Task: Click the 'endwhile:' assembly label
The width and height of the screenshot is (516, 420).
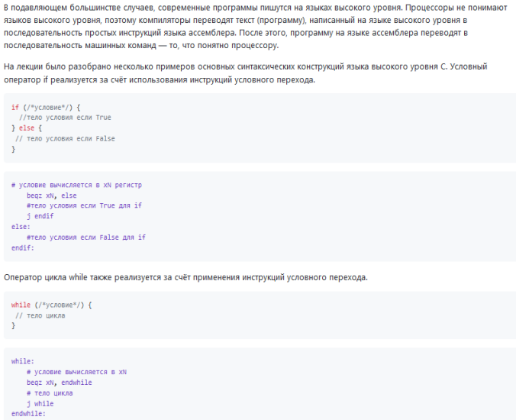Action: [28, 414]
